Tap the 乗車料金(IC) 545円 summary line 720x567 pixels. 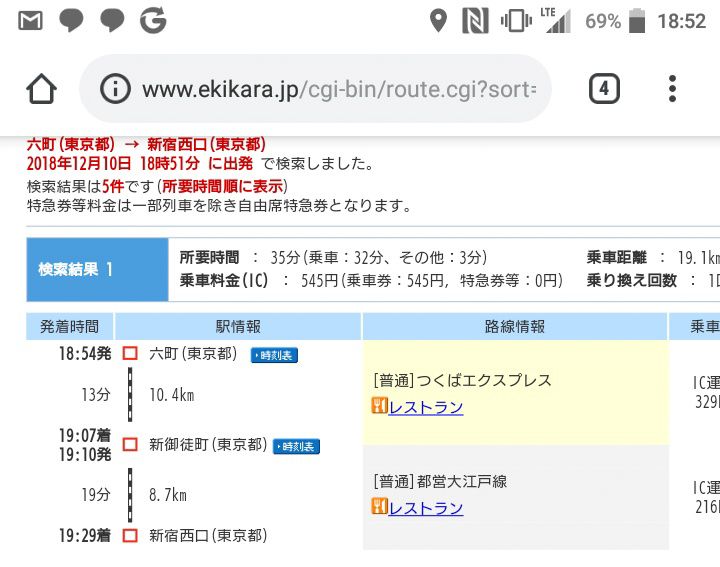tap(371, 280)
